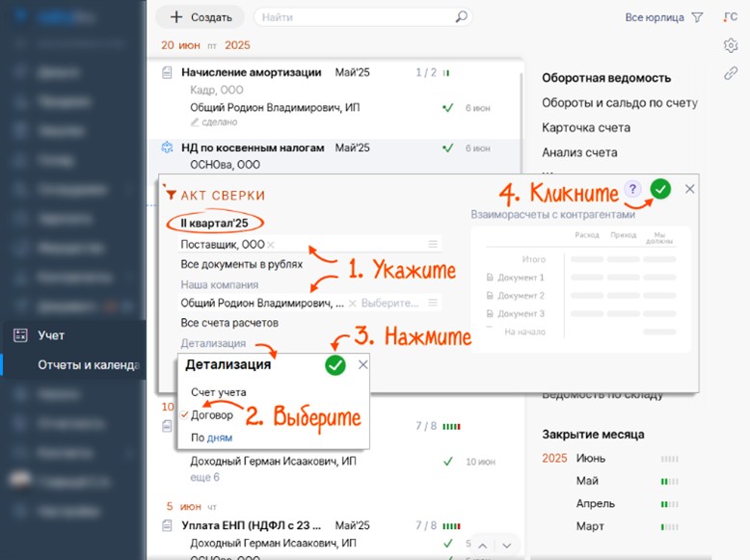
Task: Select Счет учета detail option
Action: [218, 392]
